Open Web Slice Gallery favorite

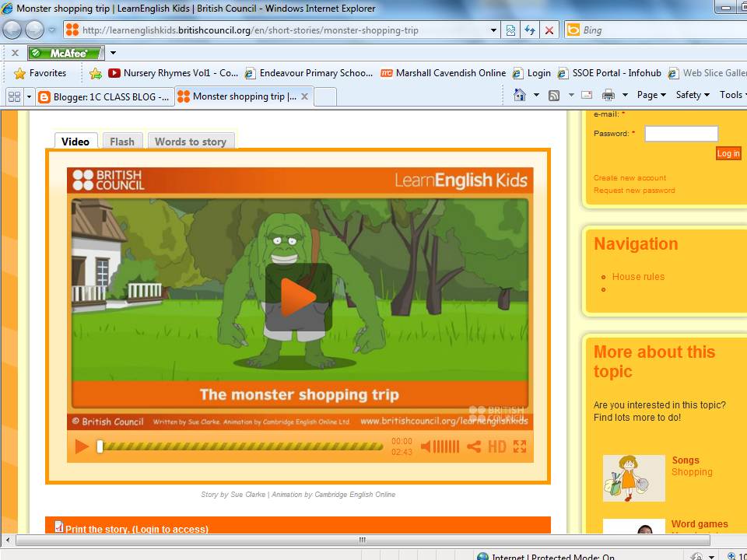tap(707, 73)
